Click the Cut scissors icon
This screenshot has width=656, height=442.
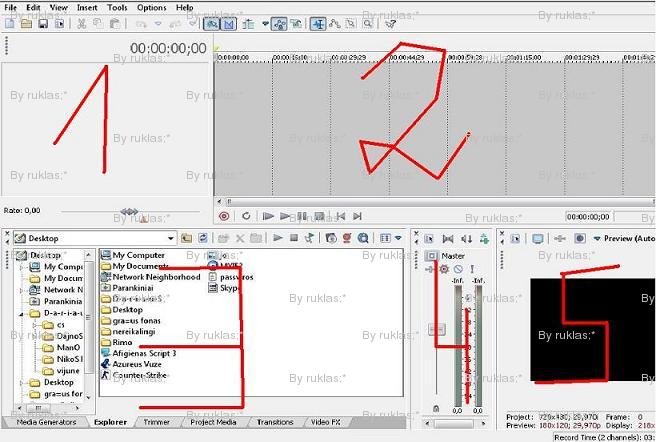82,24
